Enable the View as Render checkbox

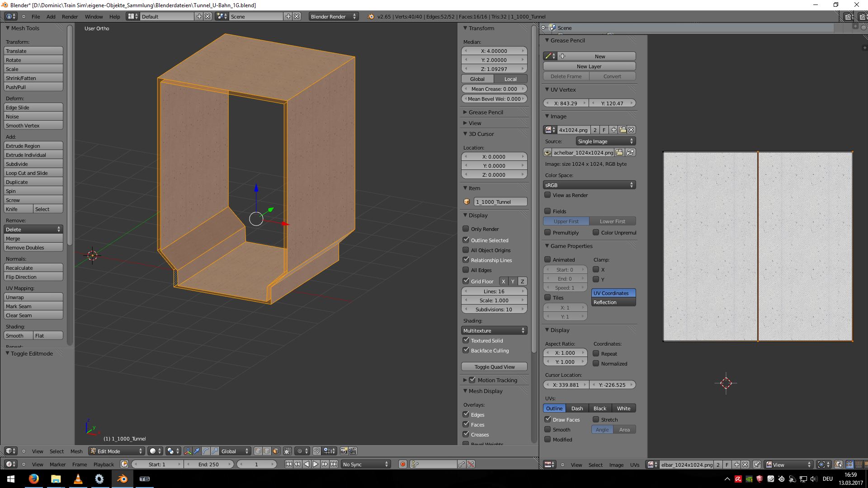click(x=547, y=195)
